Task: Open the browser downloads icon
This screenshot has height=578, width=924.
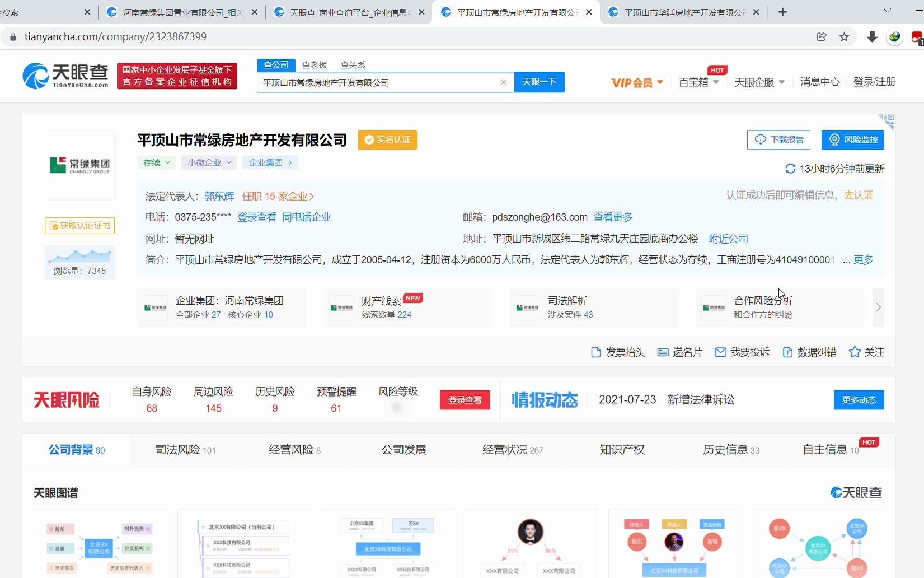Action: tap(872, 37)
